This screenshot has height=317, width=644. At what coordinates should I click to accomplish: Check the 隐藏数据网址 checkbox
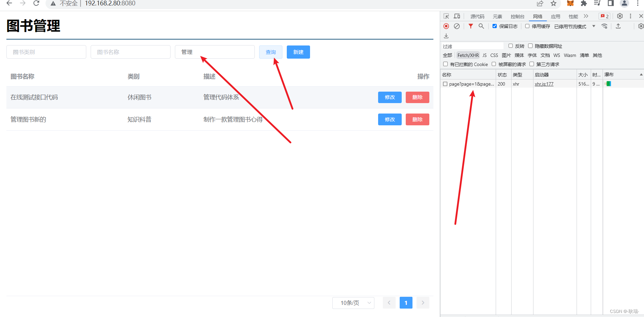pos(530,46)
